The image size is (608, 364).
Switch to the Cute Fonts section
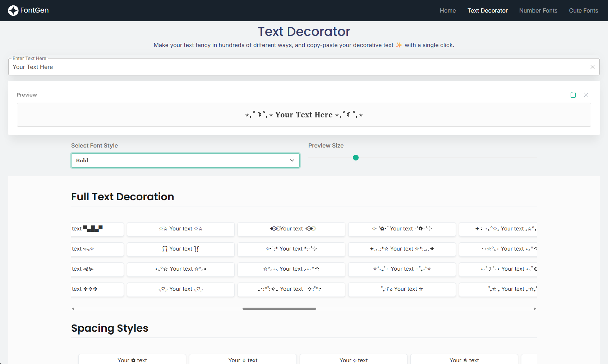pyautogui.click(x=583, y=10)
